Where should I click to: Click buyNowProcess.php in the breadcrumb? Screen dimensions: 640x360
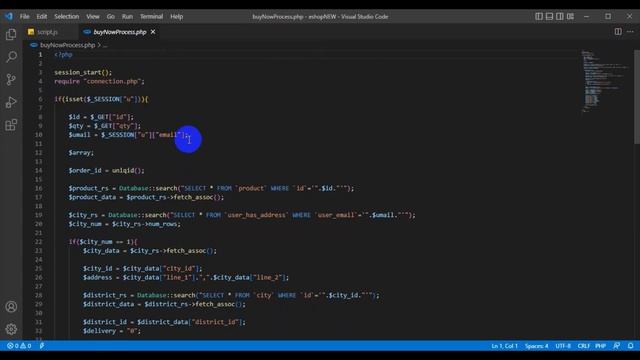point(67,45)
